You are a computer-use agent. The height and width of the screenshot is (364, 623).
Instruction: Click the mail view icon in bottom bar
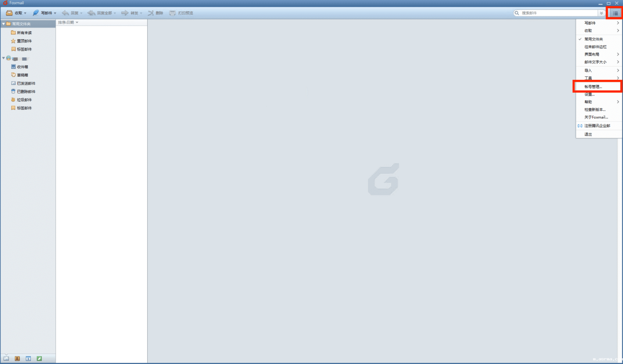6,359
